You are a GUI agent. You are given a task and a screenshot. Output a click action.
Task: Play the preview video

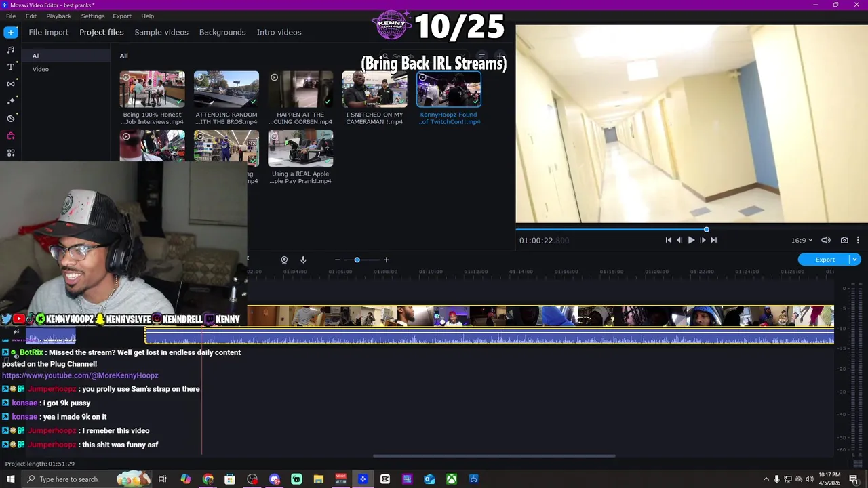pos(691,240)
